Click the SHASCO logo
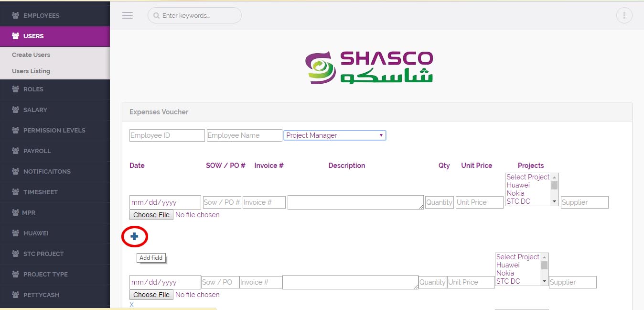This screenshot has width=644, height=310. click(370, 67)
